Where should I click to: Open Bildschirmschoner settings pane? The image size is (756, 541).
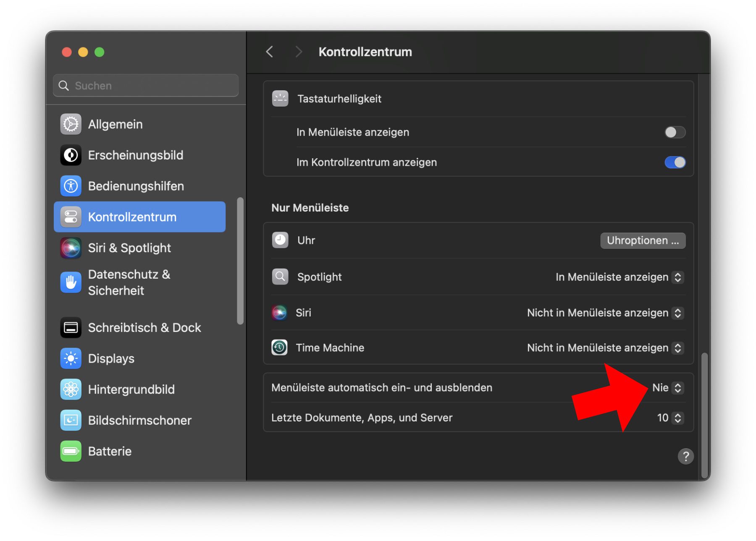(139, 421)
